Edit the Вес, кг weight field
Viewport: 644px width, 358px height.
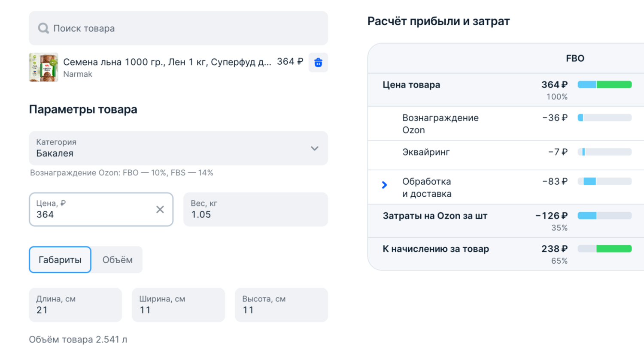(255, 210)
